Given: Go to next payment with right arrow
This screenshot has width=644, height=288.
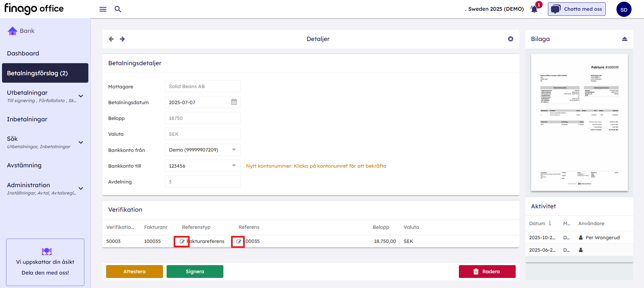Looking at the screenshot, I should [x=122, y=39].
